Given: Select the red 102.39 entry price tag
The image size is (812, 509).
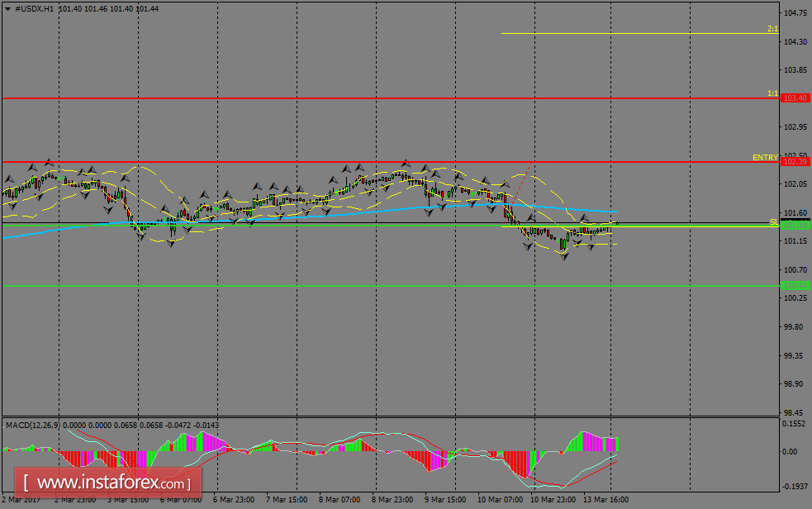Looking at the screenshot, I should pos(795,162).
